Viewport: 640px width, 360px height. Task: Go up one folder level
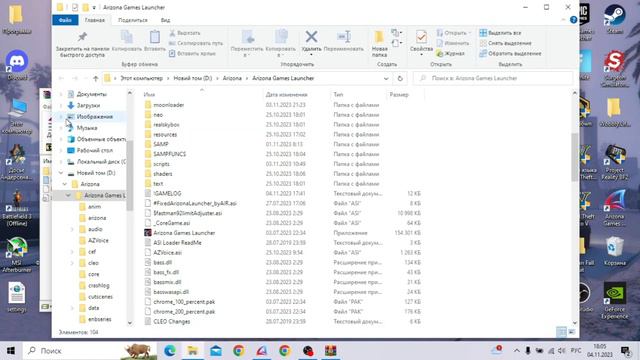point(96,78)
